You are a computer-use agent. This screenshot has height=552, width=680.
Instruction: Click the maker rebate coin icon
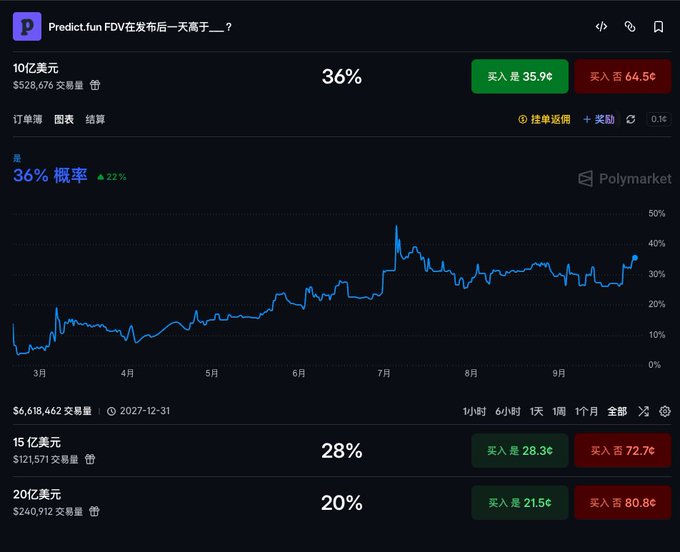[523, 119]
